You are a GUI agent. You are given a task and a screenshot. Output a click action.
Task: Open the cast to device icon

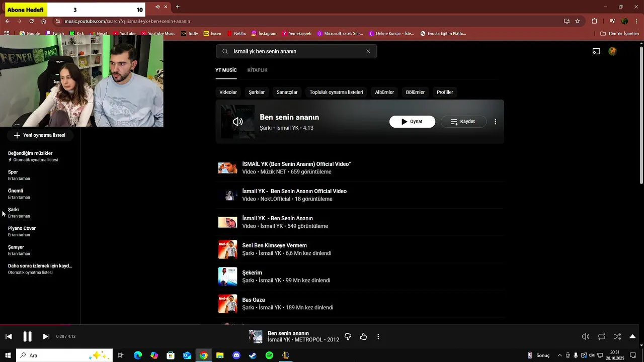596,51
